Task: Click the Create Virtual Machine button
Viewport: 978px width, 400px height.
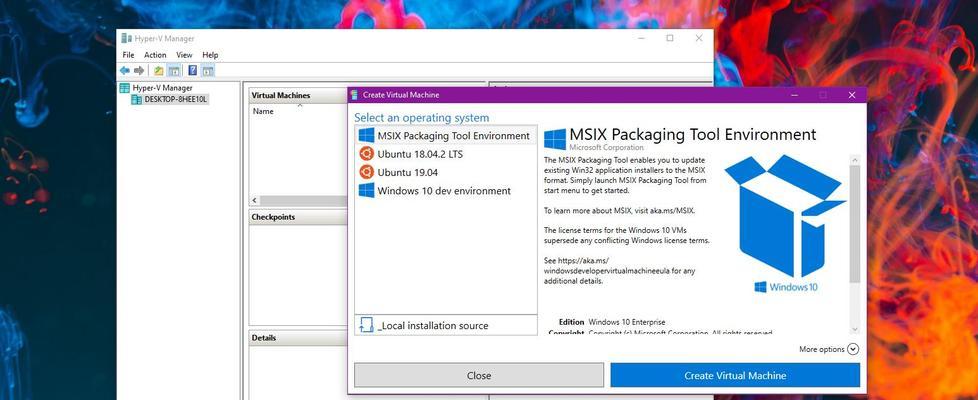Action: pos(735,375)
